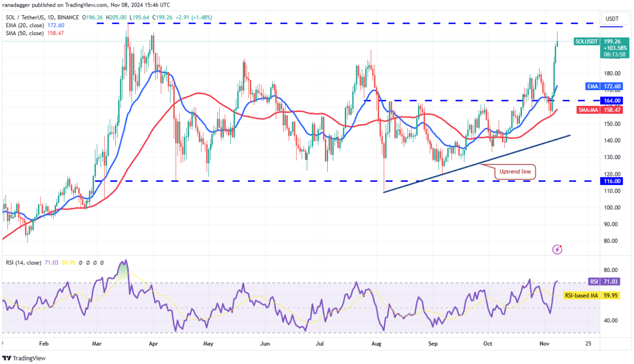Click the 150.00 price axis tick
The height and width of the screenshot is (364, 634).
click(x=612, y=123)
